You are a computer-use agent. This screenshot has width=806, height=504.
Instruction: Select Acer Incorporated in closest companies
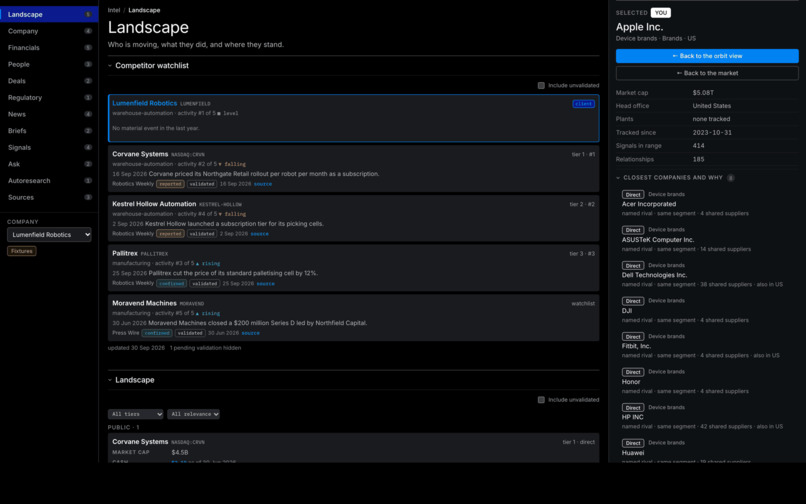pos(649,204)
